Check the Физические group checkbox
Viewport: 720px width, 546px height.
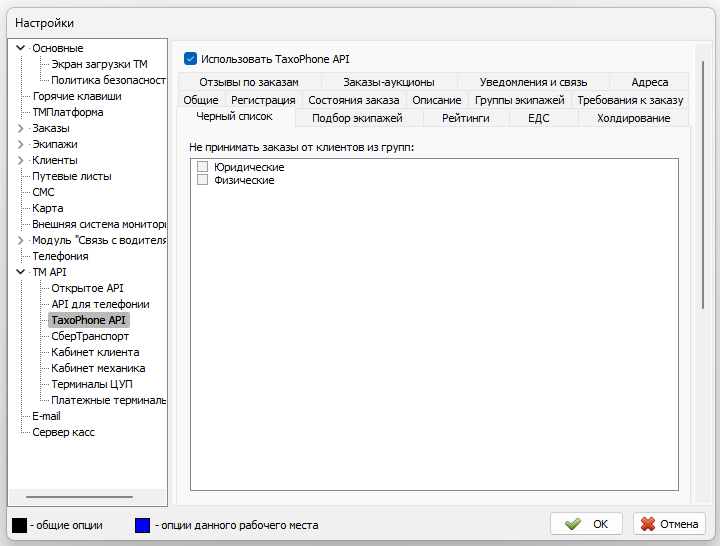pyautogui.click(x=202, y=180)
